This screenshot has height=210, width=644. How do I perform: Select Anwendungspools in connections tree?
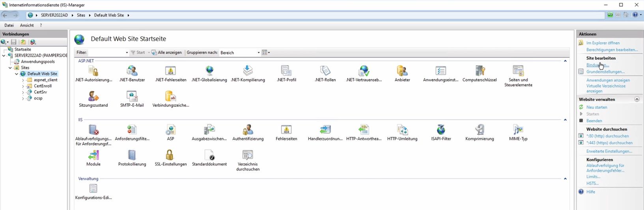pyautogui.click(x=38, y=62)
